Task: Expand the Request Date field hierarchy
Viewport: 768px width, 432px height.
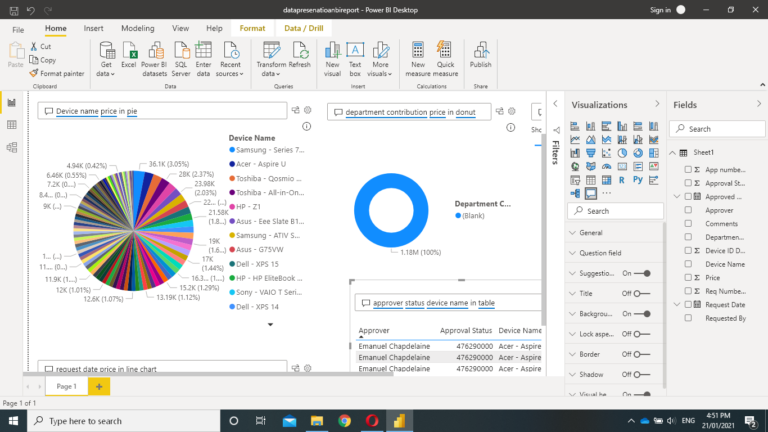Action: (677, 305)
